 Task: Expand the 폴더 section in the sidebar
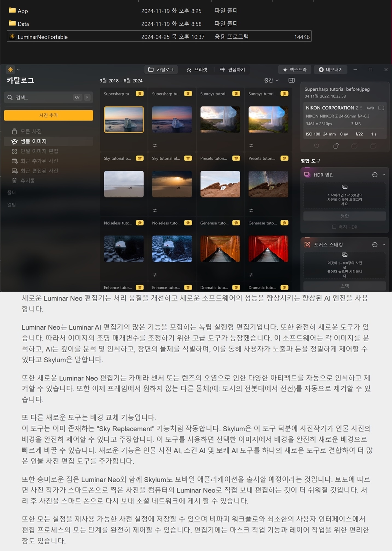click(11, 193)
